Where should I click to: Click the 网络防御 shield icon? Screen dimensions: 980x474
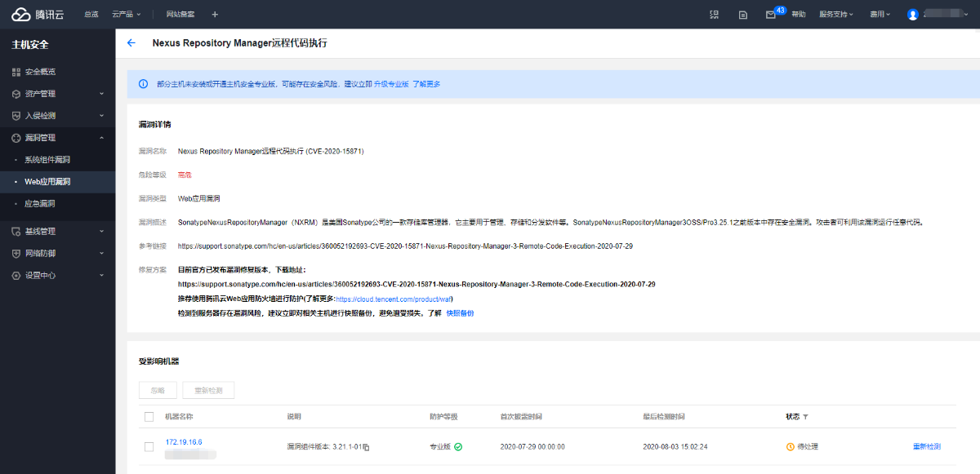[16, 253]
